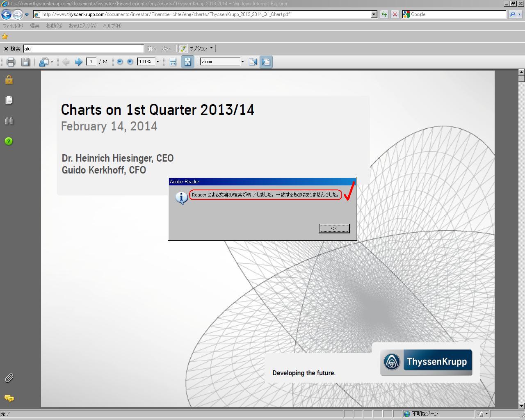Click the Adobe Reader dialog title bar
The height and width of the screenshot is (420, 525).
pyautogui.click(x=262, y=182)
